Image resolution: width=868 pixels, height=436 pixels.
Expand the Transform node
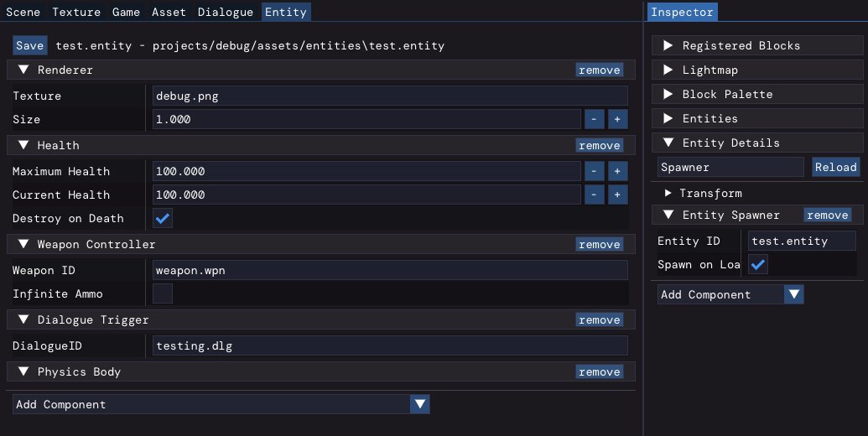click(668, 193)
